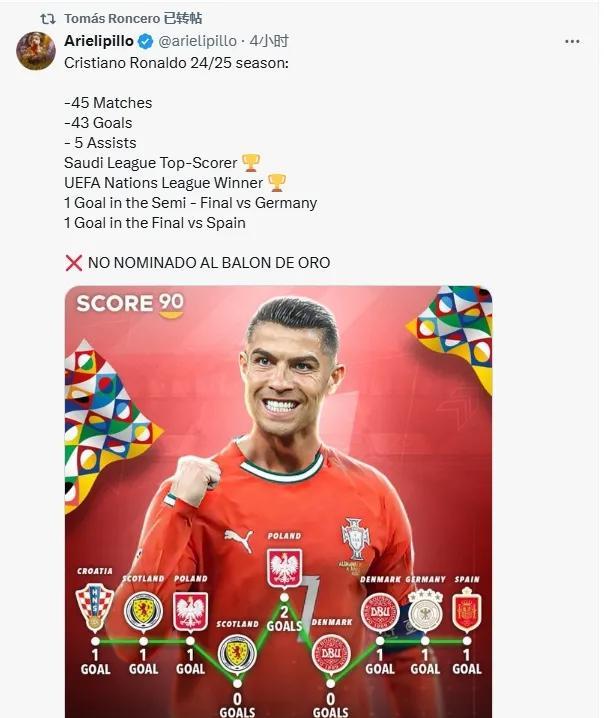Viewport: 604px width, 718px height.
Task: Click the Score 90 logo
Action: (130, 305)
